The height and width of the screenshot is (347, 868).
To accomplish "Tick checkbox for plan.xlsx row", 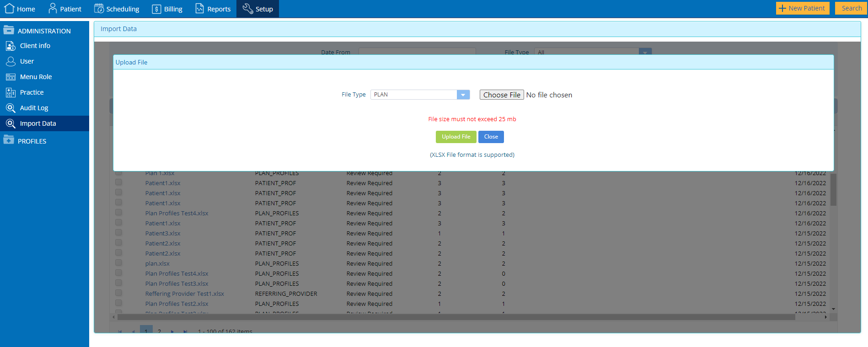I will pos(118,263).
